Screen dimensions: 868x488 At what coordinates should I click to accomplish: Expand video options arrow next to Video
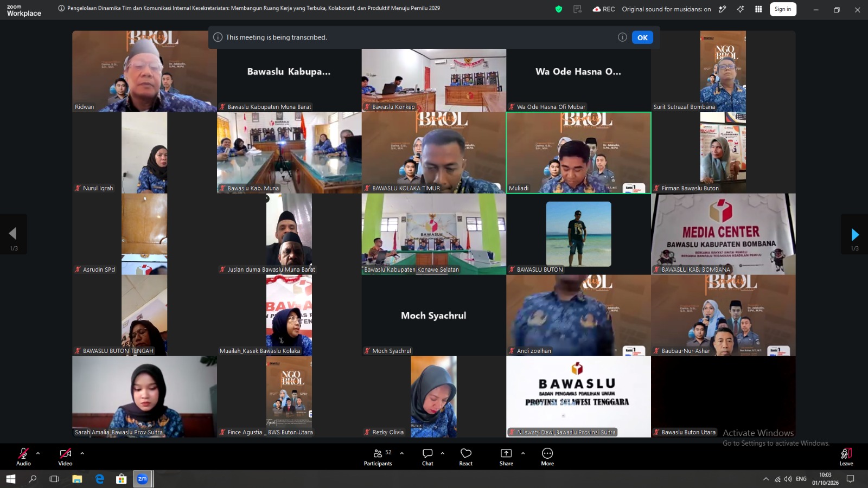pyautogui.click(x=82, y=453)
